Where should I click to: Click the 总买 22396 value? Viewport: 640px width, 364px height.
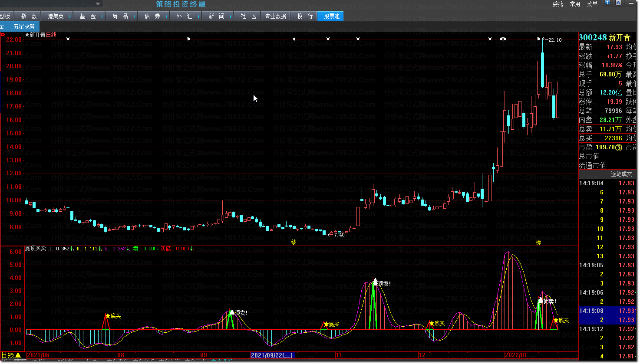coord(614,138)
